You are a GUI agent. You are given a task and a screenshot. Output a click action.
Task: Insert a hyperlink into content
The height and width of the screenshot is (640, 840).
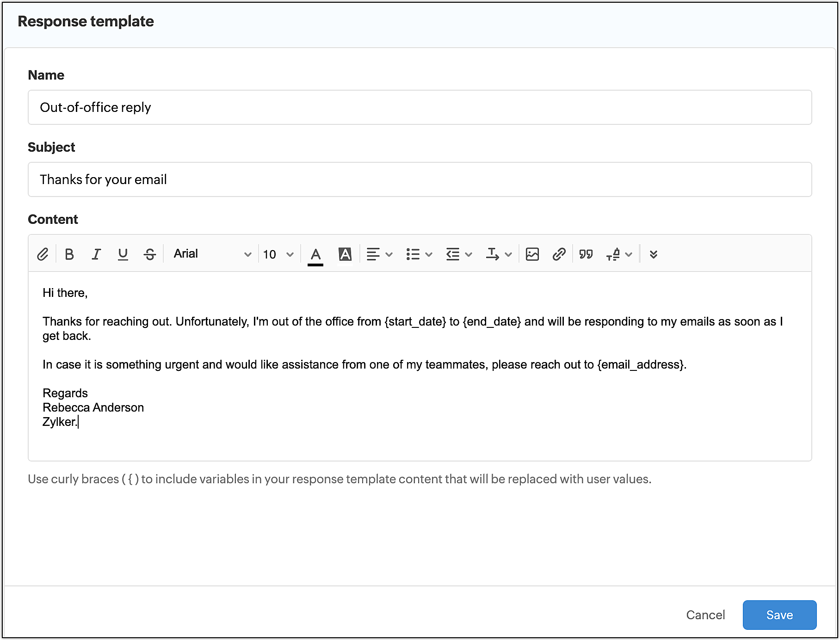click(559, 254)
